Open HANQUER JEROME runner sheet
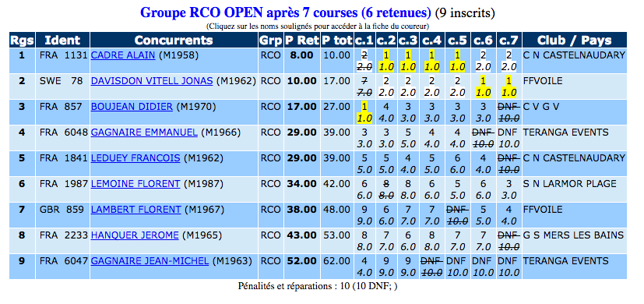Viewport: 644px width, 304px height. [135, 235]
